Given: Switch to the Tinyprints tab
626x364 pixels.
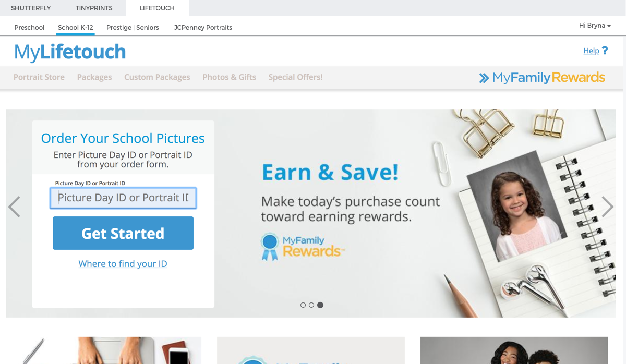Looking at the screenshot, I should (94, 8).
